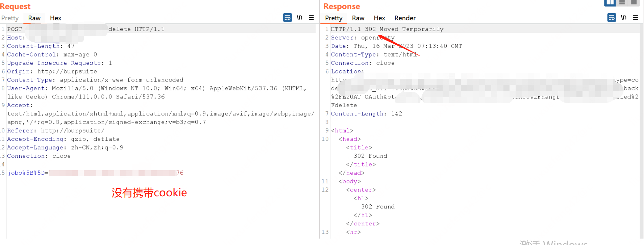Click the opening '<title>' tag

coord(359,148)
